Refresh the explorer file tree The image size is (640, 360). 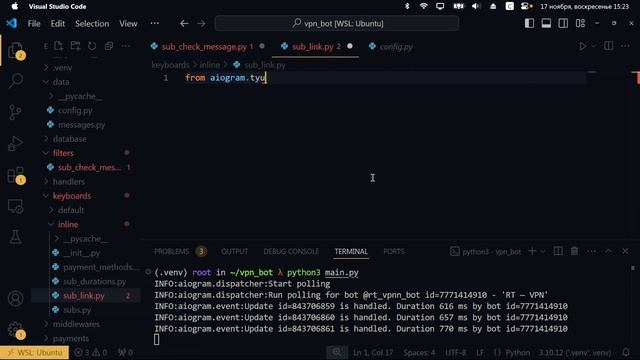[x=92, y=46]
